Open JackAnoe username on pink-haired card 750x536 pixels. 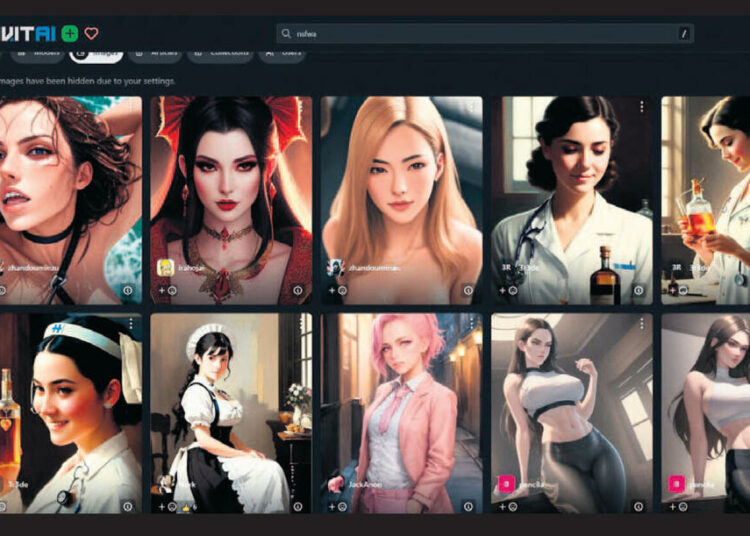(365, 484)
